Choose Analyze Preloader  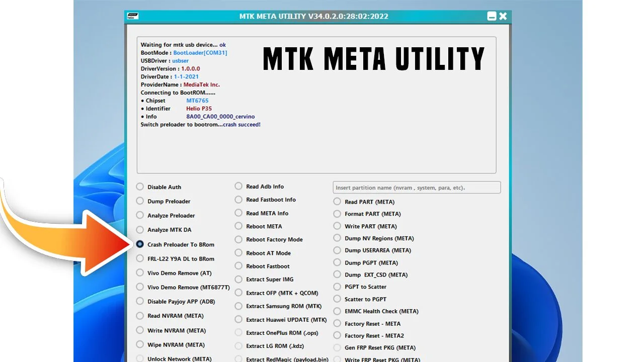(140, 215)
